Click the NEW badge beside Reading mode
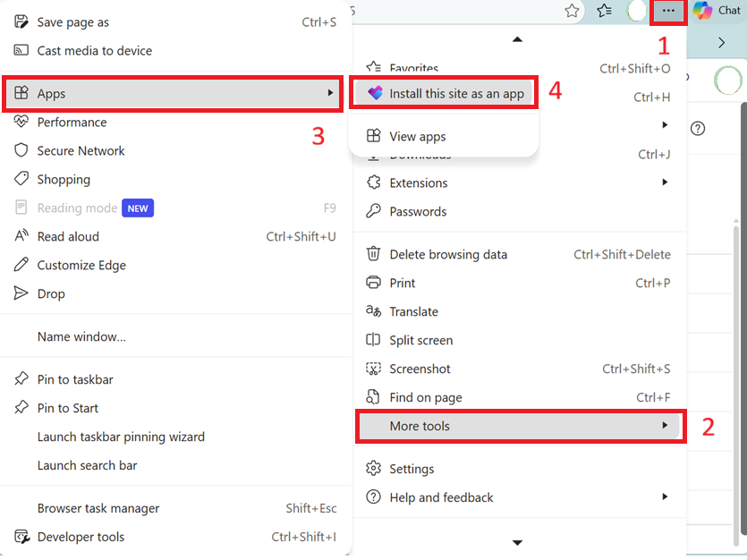 (x=138, y=208)
